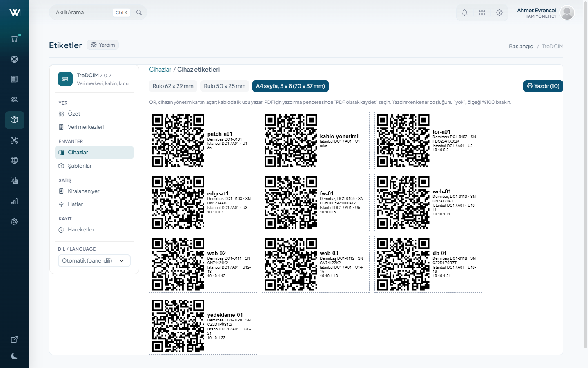Open the support lifebuoy sidebar icon

14,59
